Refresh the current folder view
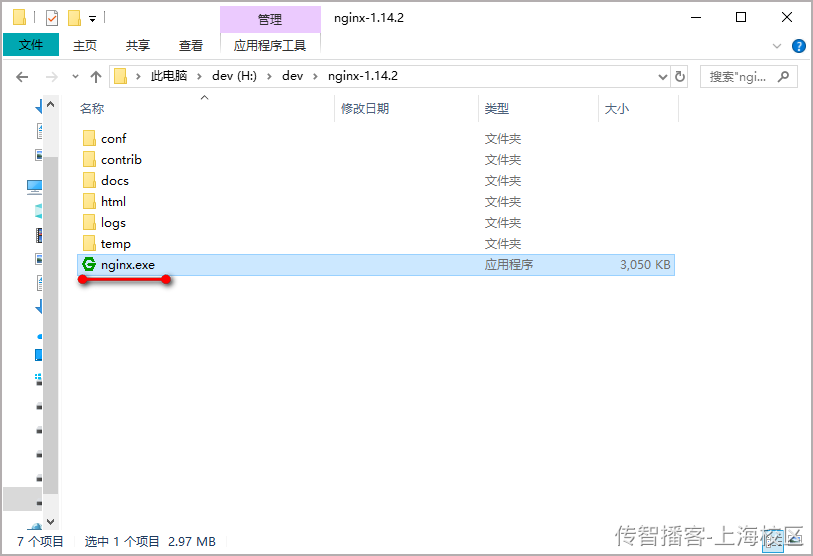 click(679, 77)
